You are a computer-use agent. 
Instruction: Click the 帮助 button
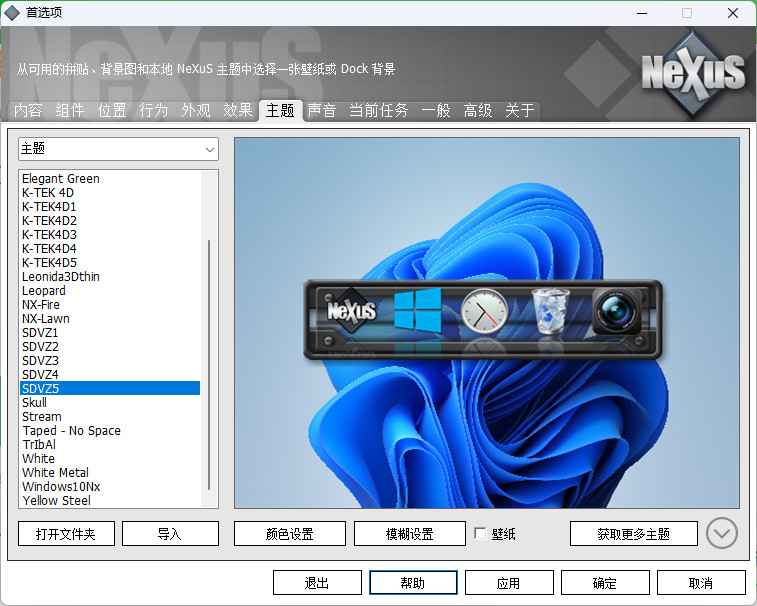[x=413, y=583]
